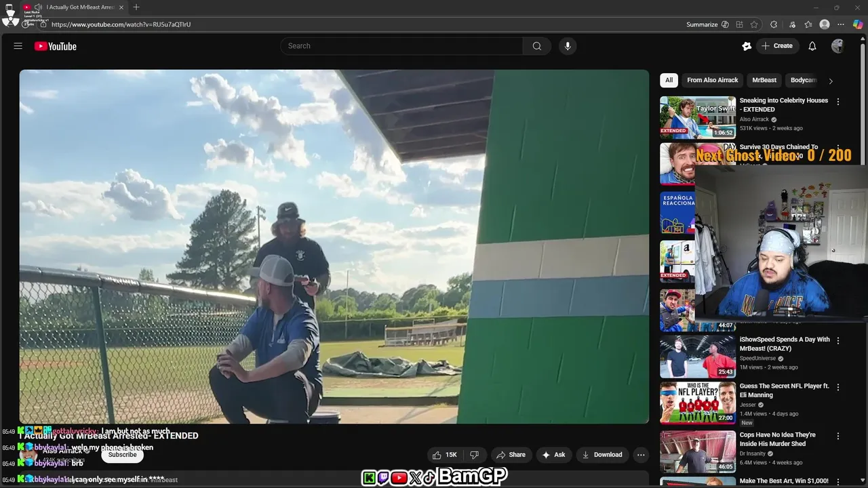Open Sneaking into Celebrity Houses - EXTENDED title
This screenshot has height=488, width=868.
click(784, 105)
